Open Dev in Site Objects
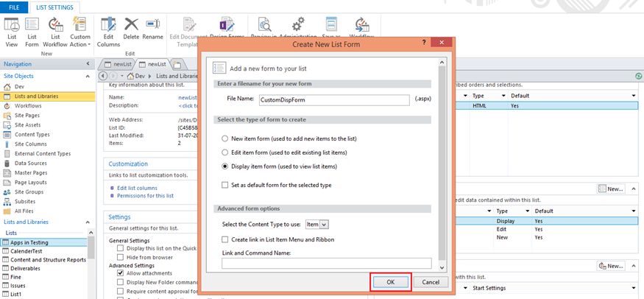644x299 pixels. (20, 87)
